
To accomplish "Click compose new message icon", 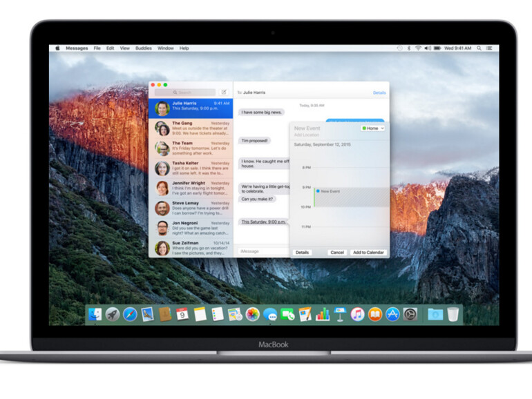I will point(224,92).
